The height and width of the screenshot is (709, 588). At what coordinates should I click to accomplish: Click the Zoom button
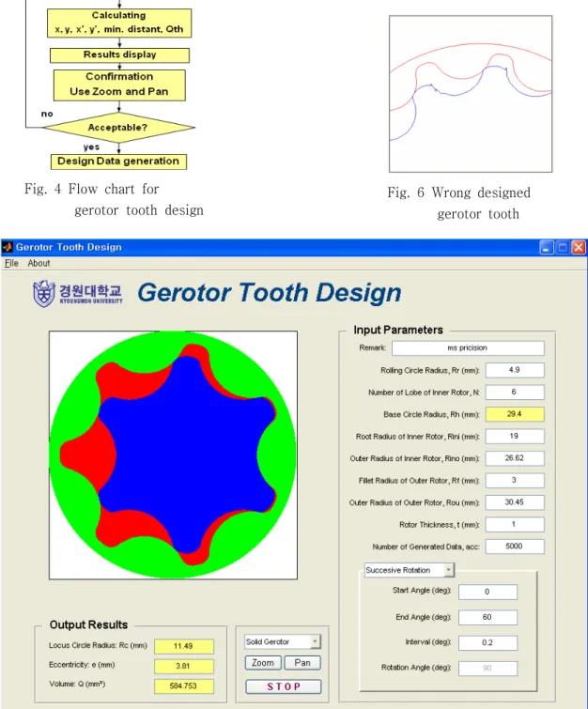tap(263, 663)
